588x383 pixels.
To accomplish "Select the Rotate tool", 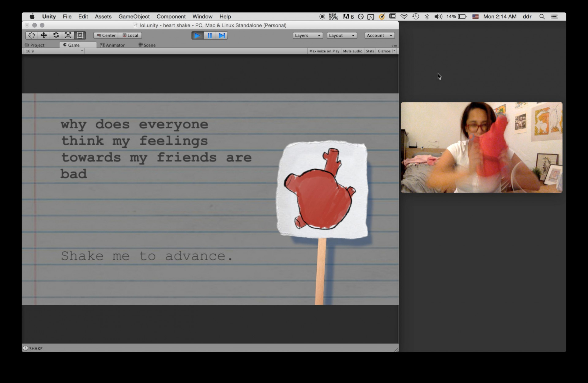I will [x=56, y=35].
